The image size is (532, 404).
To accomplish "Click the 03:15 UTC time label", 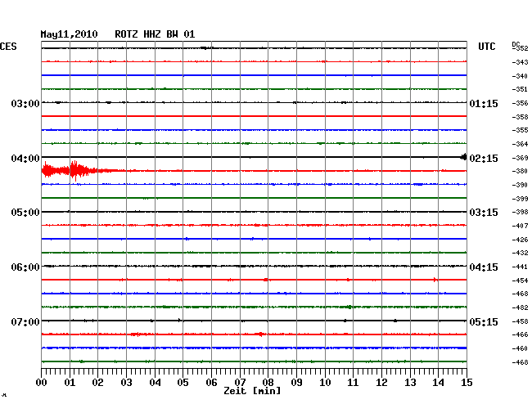I will click(x=484, y=213).
